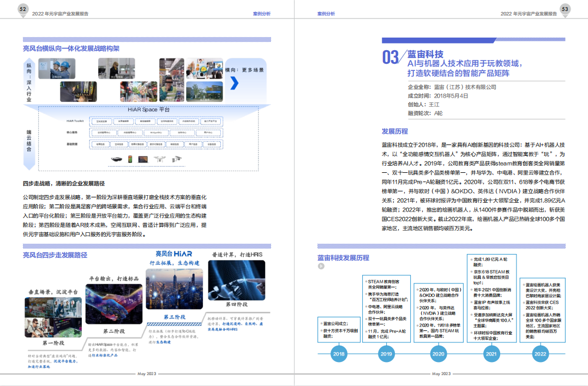Viewport: 588px width, 386px height.
Task: Click the right page 案例分析 header label
Action: [326, 14]
